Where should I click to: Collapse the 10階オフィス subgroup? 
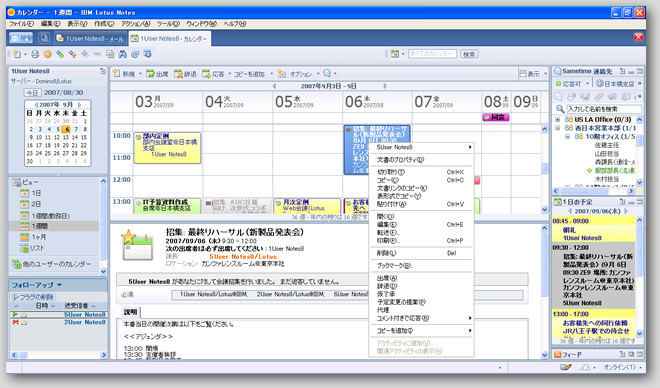tap(567, 136)
